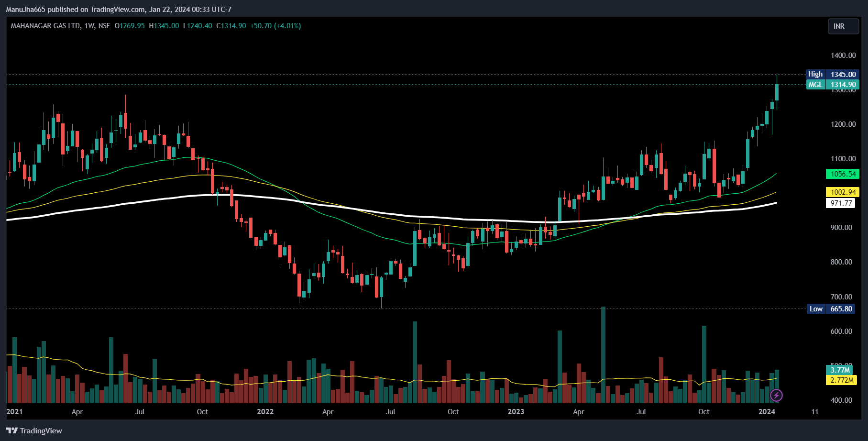Click the 900.00 price axis label
868x441 pixels.
click(841, 228)
